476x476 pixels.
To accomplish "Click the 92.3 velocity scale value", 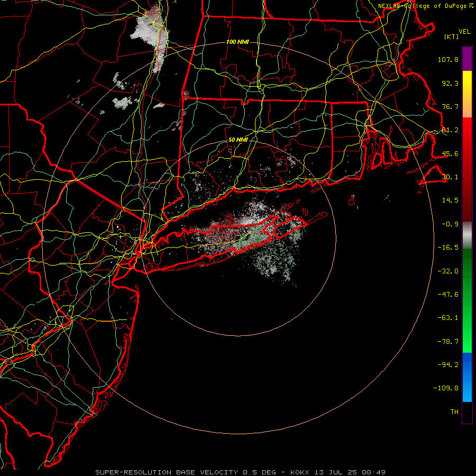I will point(450,83).
